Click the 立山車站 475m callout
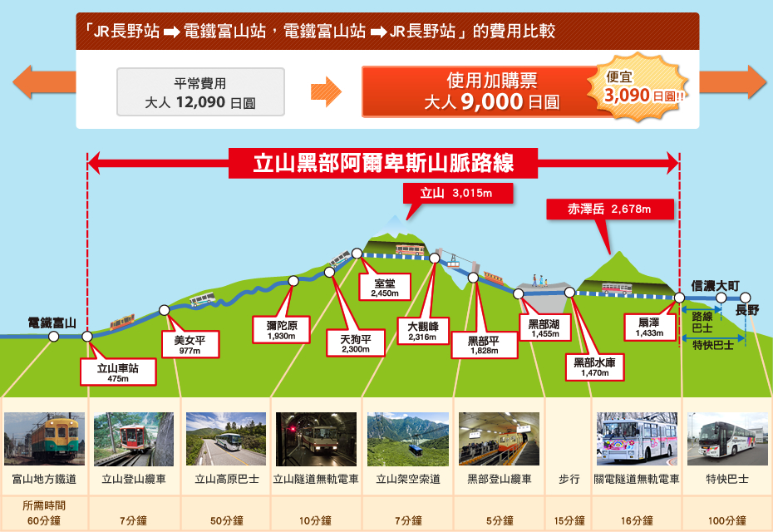 [x=118, y=372]
